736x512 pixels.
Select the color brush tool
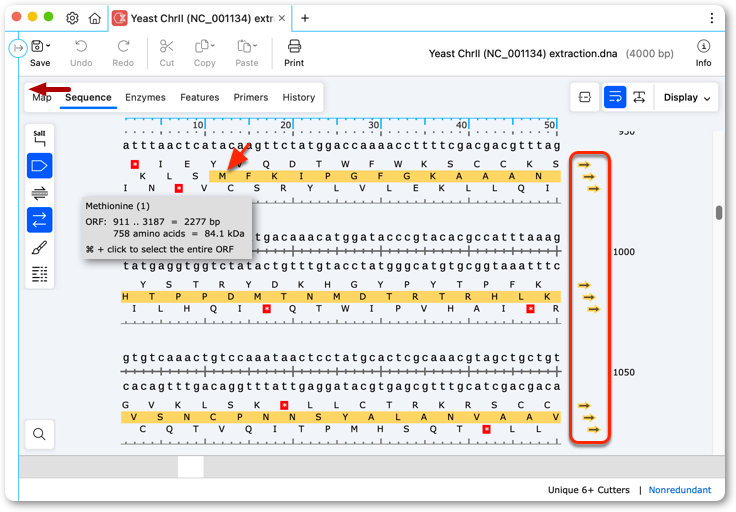point(39,247)
